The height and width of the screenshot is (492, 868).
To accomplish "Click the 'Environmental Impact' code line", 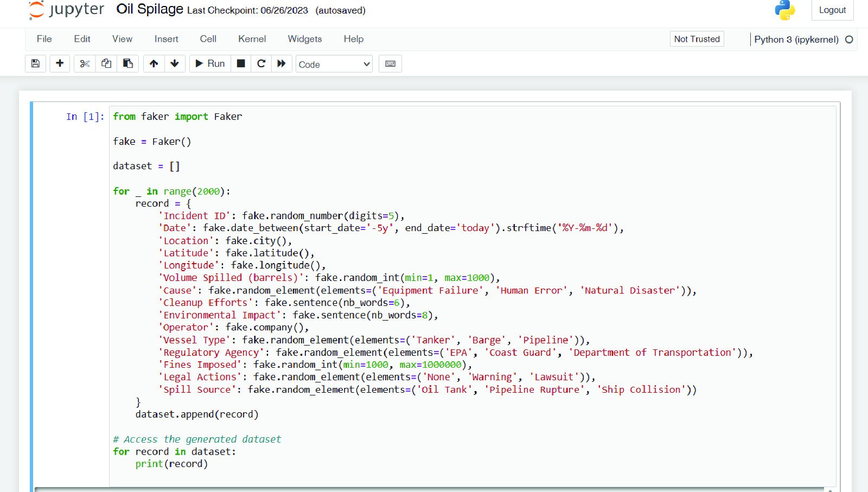I will (x=298, y=315).
